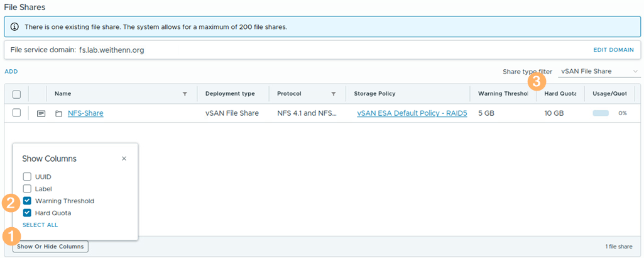Open vSAN ESA Default Policy - RAID5 link

pyautogui.click(x=412, y=113)
